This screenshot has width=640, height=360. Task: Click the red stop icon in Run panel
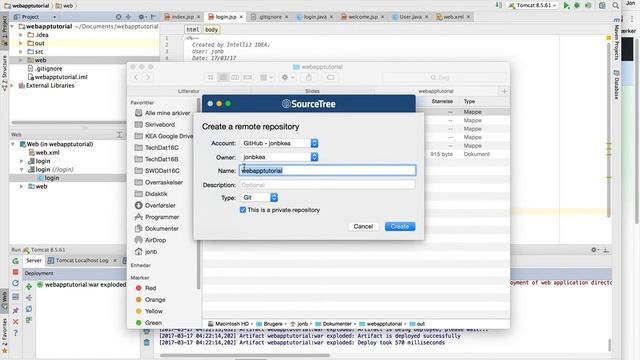(16, 272)
